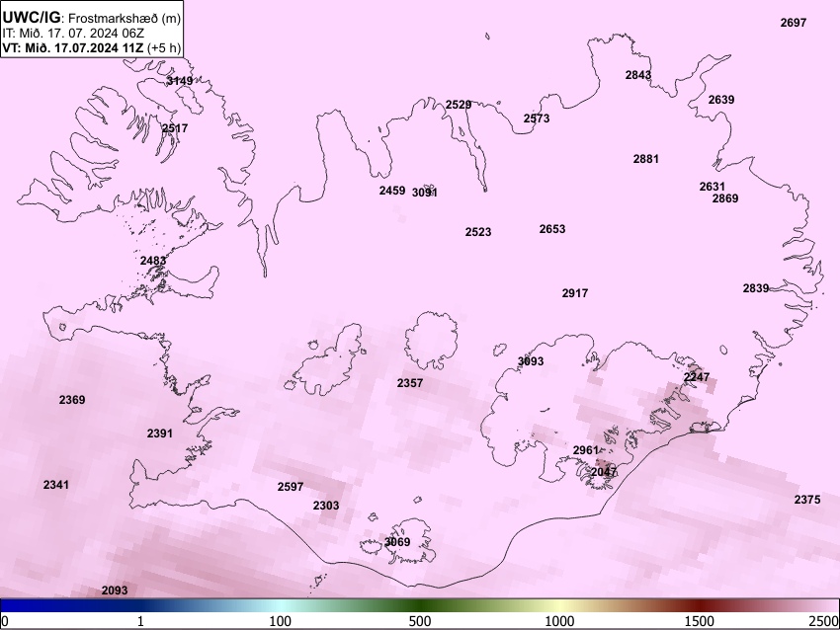Click the dark red part of the color bar
The image size is (840, 630).
(700, 606)
